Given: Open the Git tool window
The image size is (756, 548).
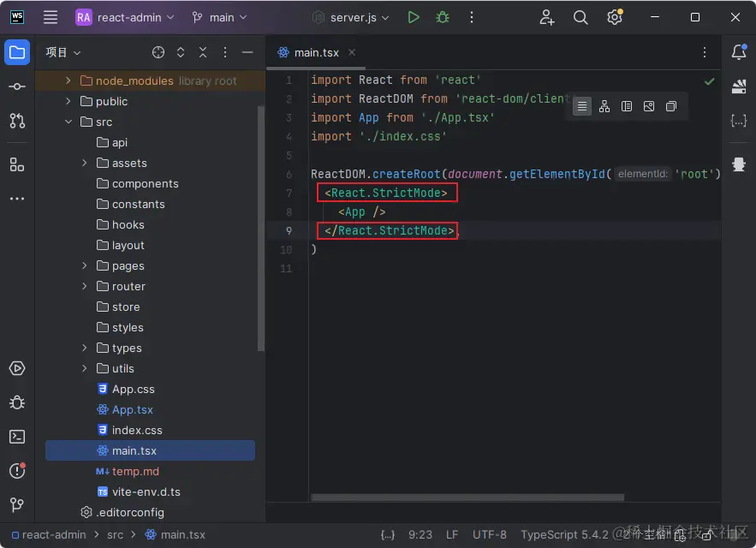Looking at the screenshot, I should 17,504.
